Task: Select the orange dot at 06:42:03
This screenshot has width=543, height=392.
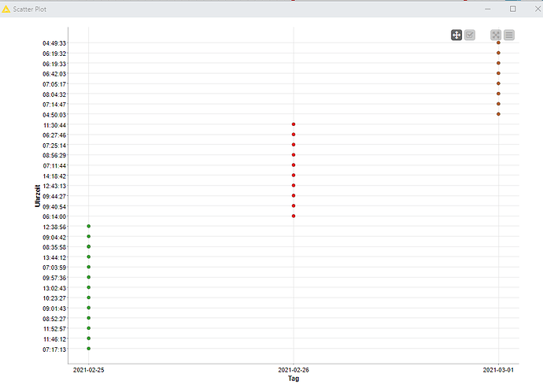Action: 498,73
